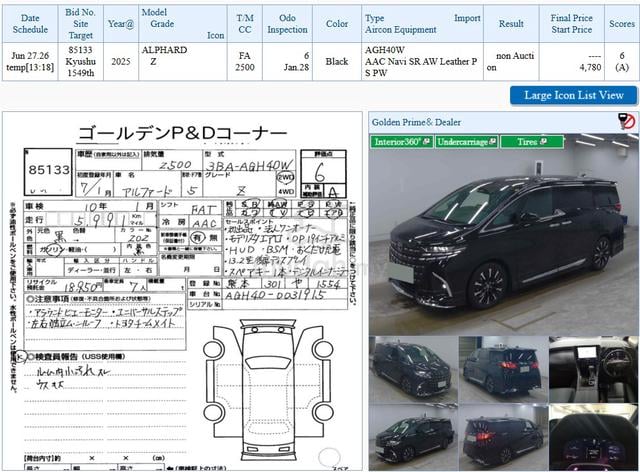Click the FA 2500 transmission cell

tap(245, 62)
